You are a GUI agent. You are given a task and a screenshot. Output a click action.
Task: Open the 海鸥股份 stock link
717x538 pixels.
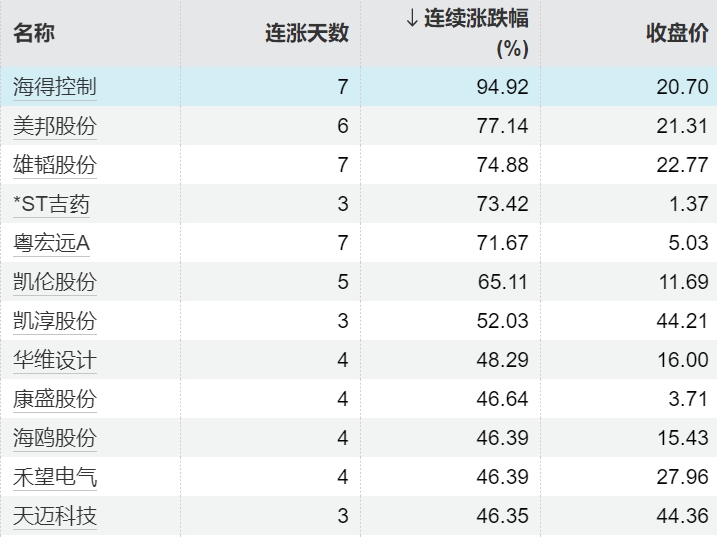(55, 438)
